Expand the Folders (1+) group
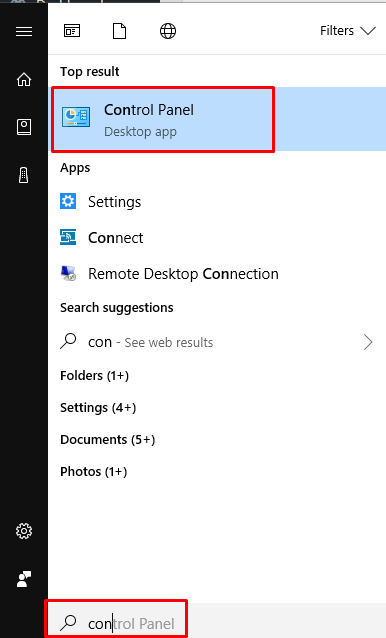Image resolution: width=386 pixels, height=638 pixels. [94, 376]
